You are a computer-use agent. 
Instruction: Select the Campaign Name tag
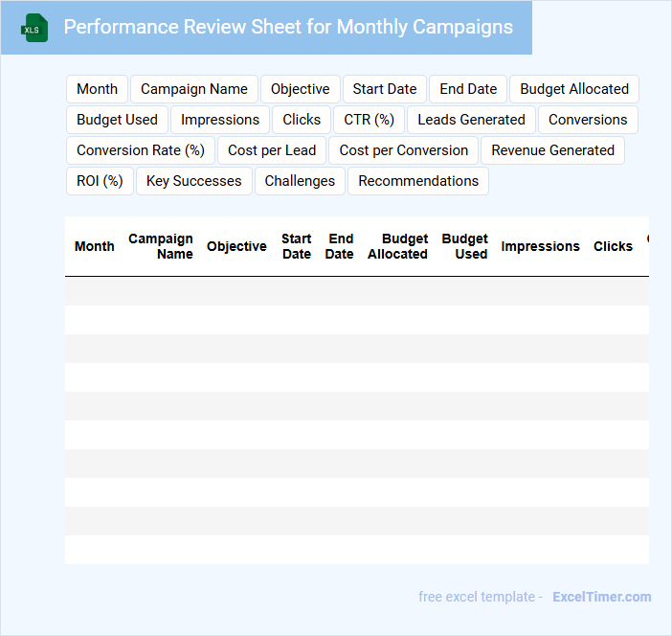click(193, 89)
